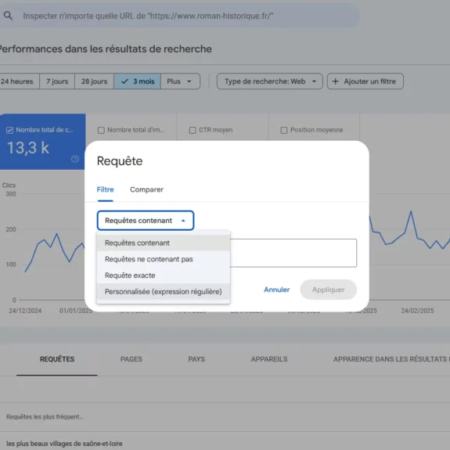The width and height of the screenshot is (450, 450).
Task: Choose Requête exacte option
Action: tap(163, 275)
